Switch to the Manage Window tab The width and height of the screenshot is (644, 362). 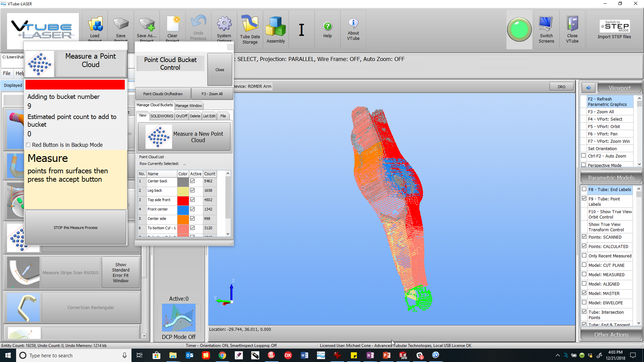click(x=189, y=106)
